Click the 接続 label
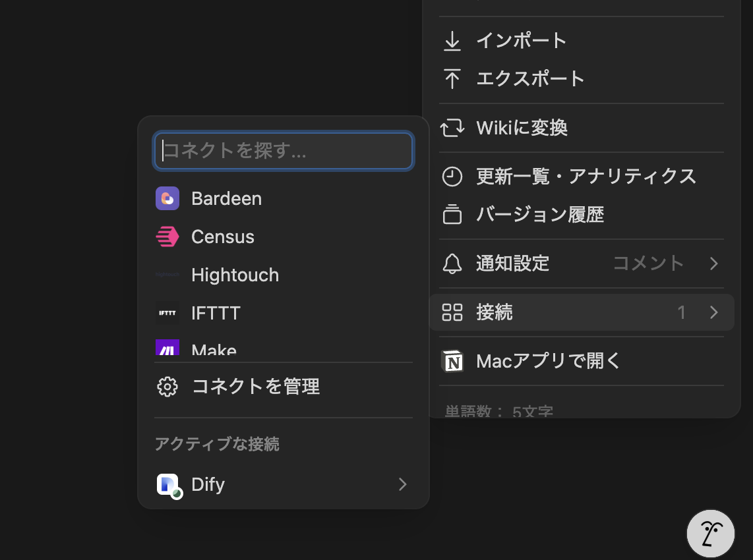This screenshot has width=753, height=560. (x=494, y=312)
